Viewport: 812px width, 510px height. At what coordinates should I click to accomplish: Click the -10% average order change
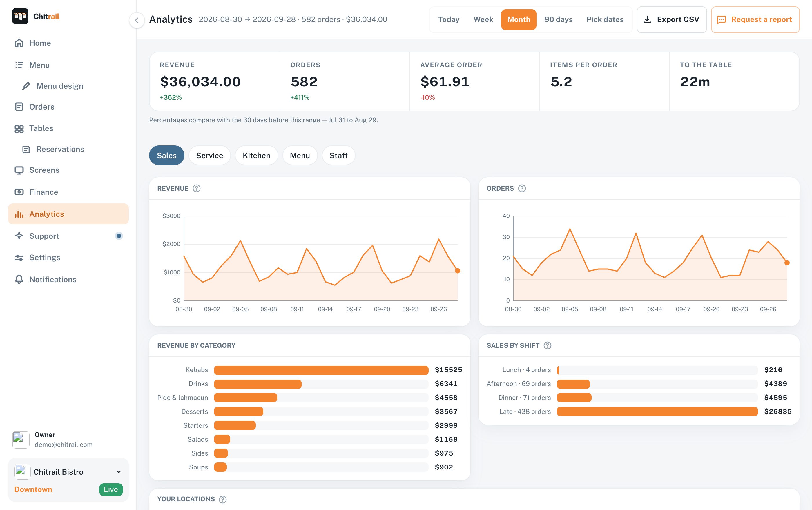click(427, 97)
